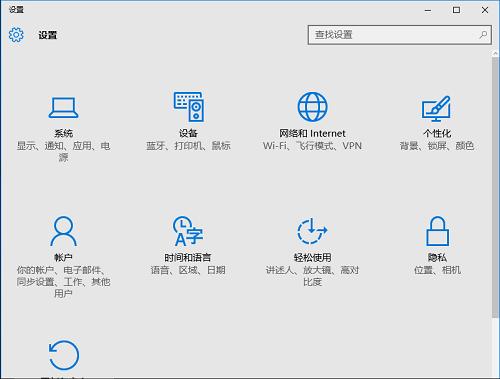
Task: Maximize the 设置 window
Action: click(456, 10)
